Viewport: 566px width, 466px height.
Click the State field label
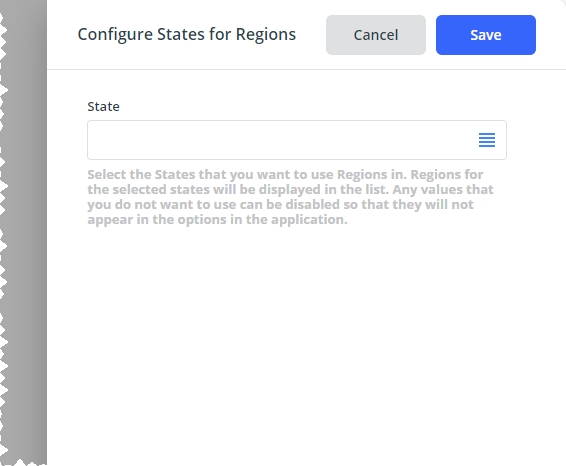(103, 106)
